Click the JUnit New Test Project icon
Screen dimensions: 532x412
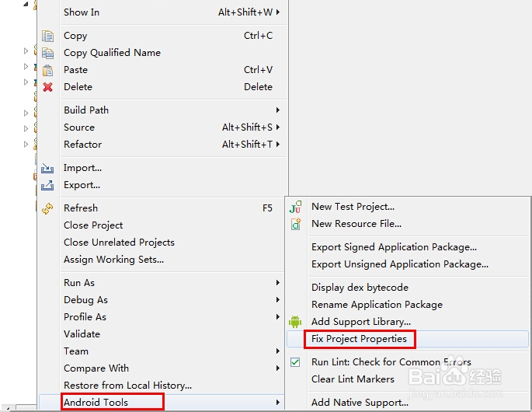pos(295,207)
